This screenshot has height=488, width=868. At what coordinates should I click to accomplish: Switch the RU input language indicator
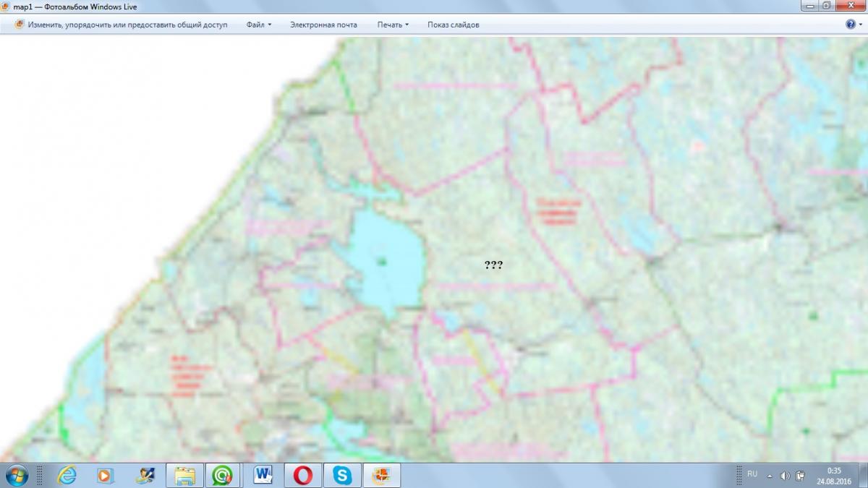(752, 474)
